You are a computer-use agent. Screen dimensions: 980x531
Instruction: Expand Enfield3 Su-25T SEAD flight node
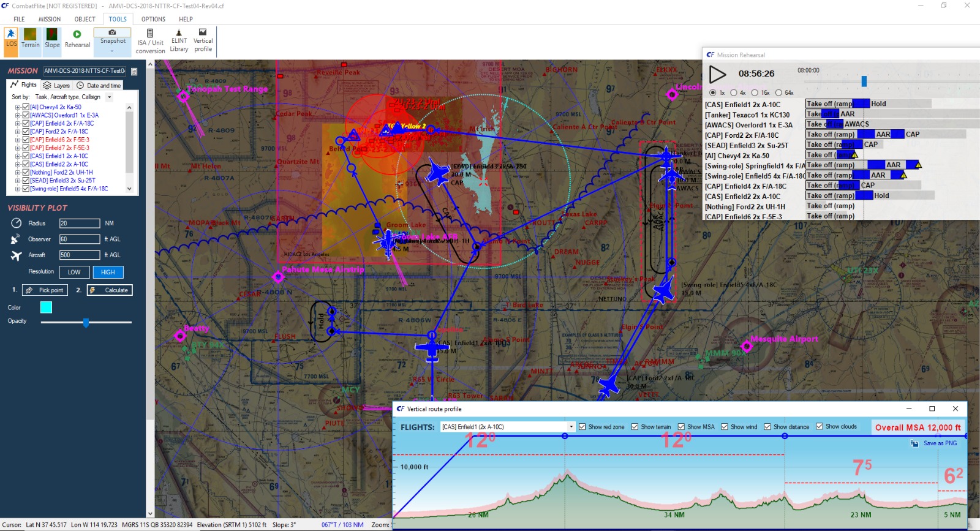18,181
